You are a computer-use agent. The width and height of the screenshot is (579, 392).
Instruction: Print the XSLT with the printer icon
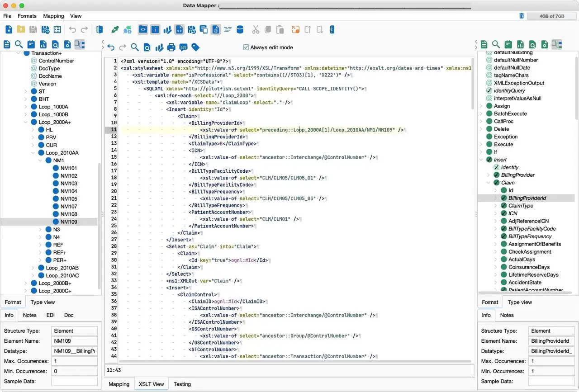click(x=171, y=47)
